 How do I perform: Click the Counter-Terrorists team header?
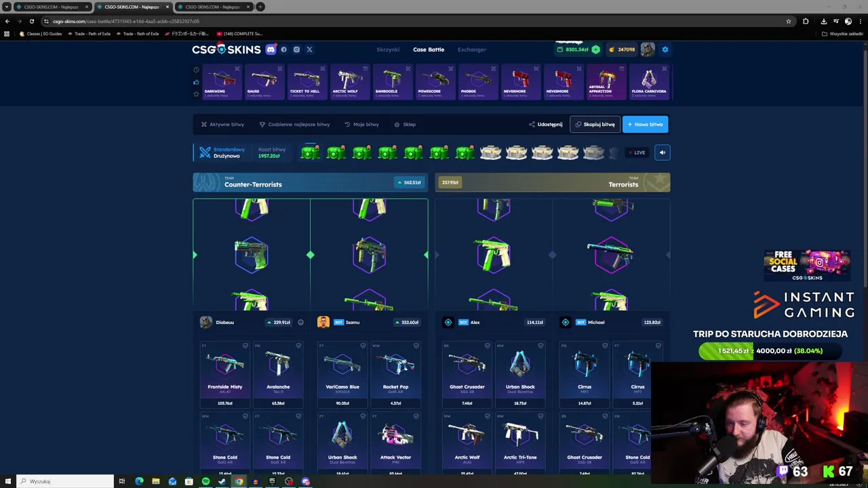tap(310, 182)
